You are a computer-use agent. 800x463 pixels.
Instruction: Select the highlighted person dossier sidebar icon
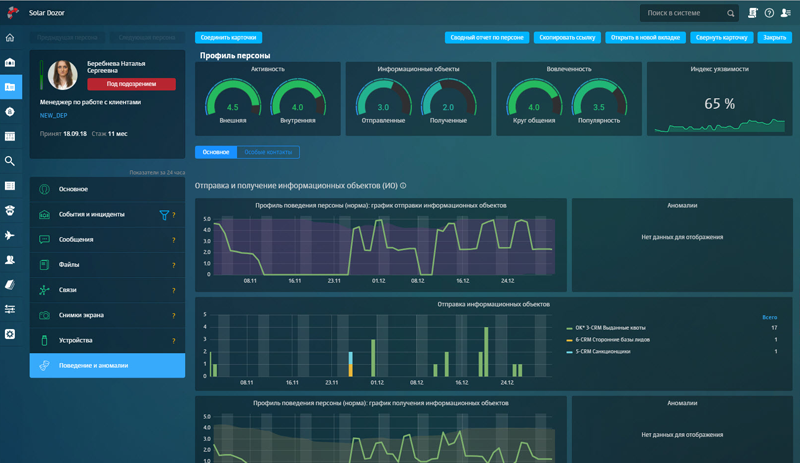tap(10, 87)
